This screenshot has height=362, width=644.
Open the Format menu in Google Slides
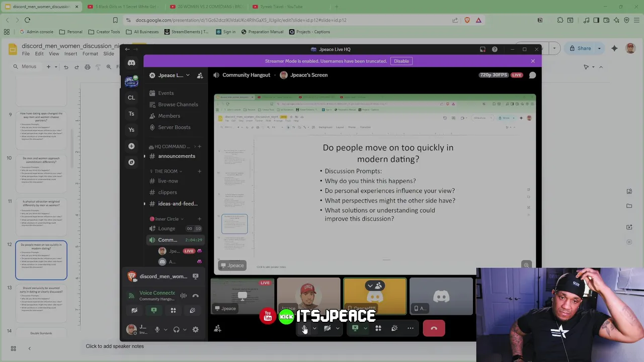90,54
